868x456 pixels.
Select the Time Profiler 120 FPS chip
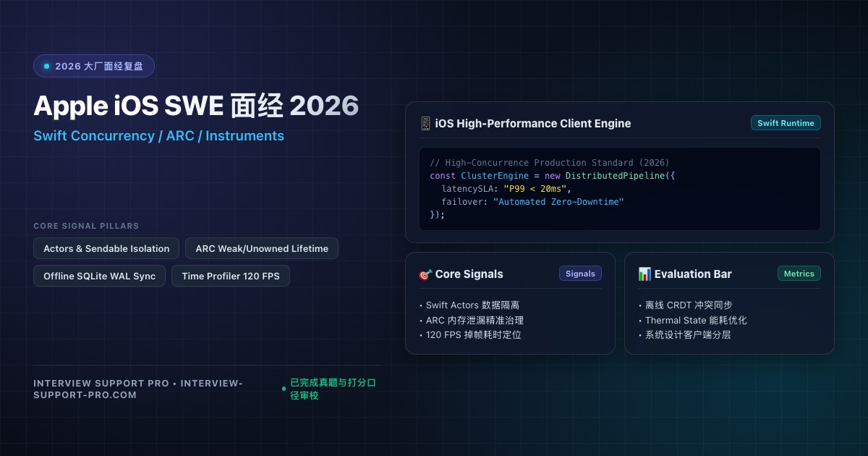231,276
